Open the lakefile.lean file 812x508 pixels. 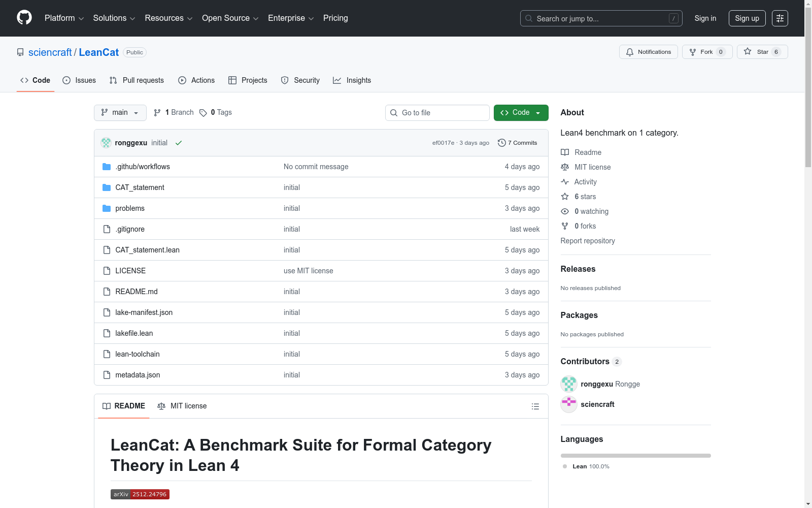point(134,333)
